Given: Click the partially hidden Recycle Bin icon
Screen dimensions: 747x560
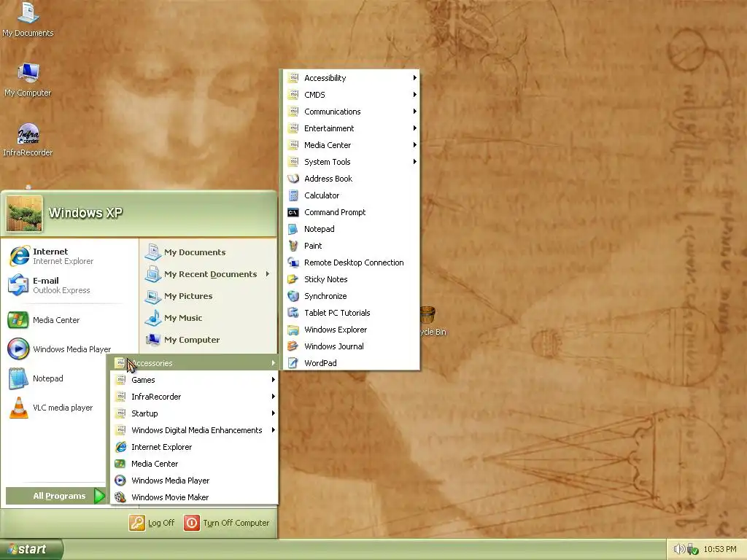Looking at the screenshot, I should pos(433,322).
